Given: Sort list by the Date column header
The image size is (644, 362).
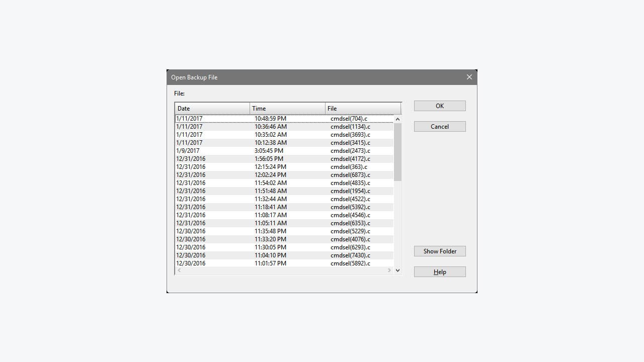Looking at the screenshot, I should pos(211,108).
